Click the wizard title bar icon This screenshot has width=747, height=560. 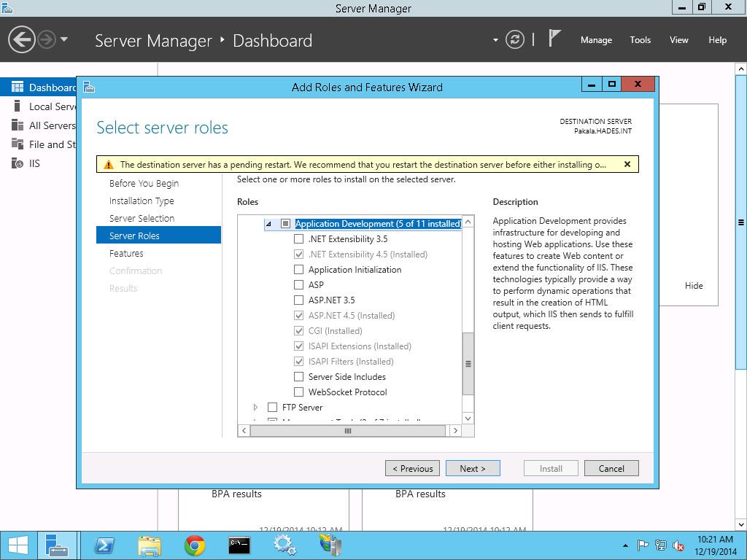click(x=89, y=87)
